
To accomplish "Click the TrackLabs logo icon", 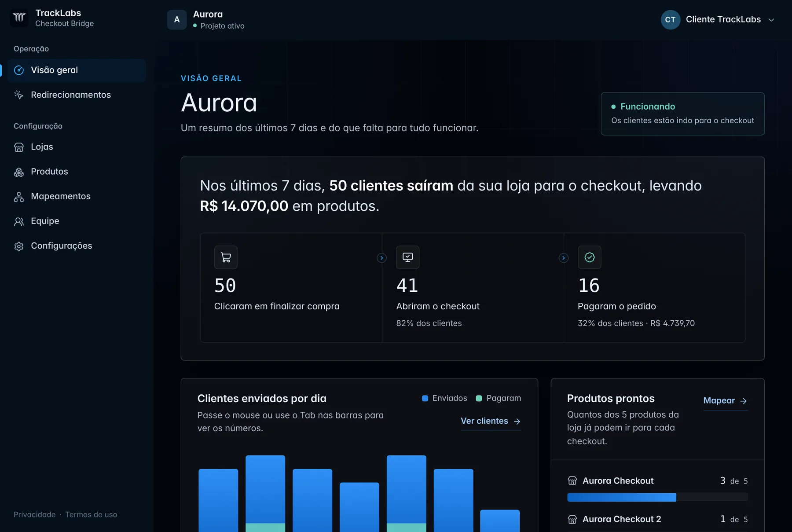I will [19, 18].
